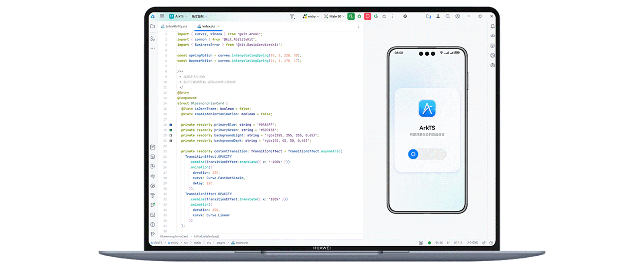Screen dimensions: 644x268
Task: Click the red Stop button in toolbar
Action: point(368,16)
